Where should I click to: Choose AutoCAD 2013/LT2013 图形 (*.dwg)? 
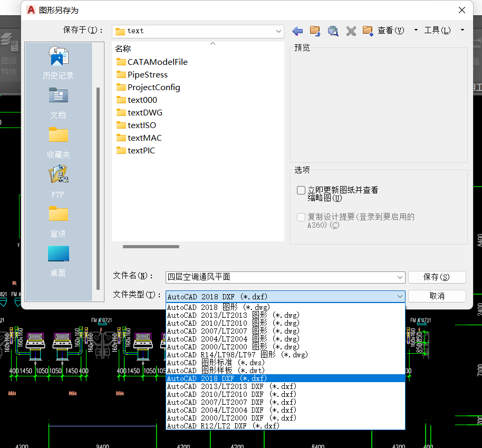tap(286, 315)
